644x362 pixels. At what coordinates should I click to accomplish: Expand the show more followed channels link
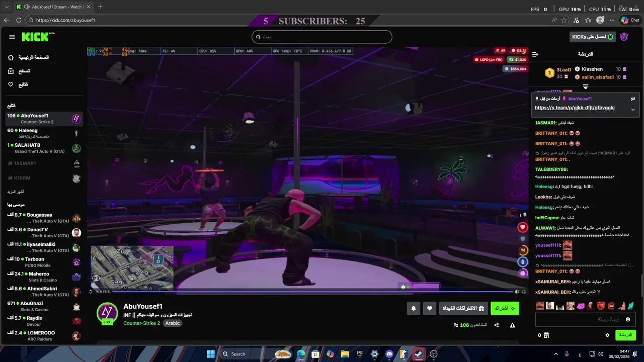[16, 192]
